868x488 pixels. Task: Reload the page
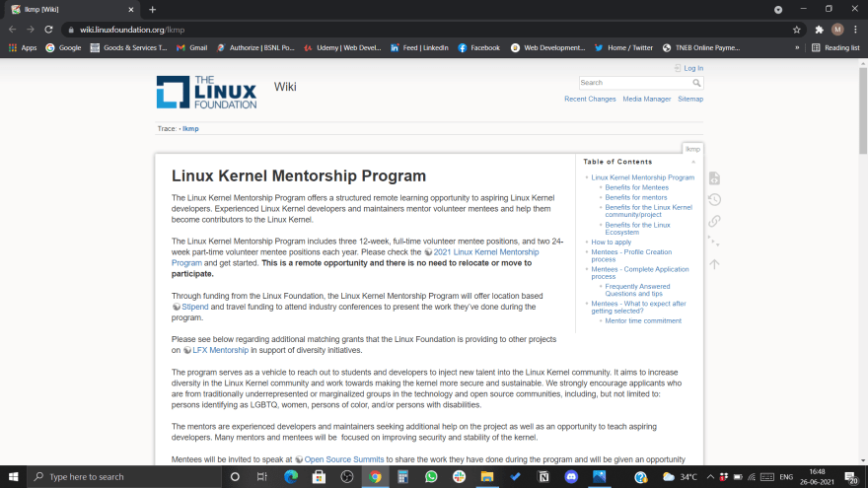48,30
